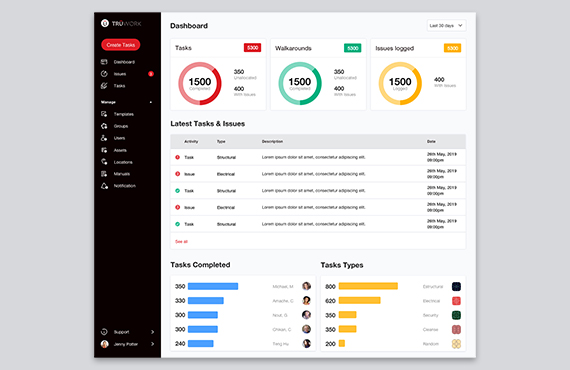570x370 pixels.
Task: Click the red status icon on first Task row
Action: pyautogui.click(x=177, y=157)
